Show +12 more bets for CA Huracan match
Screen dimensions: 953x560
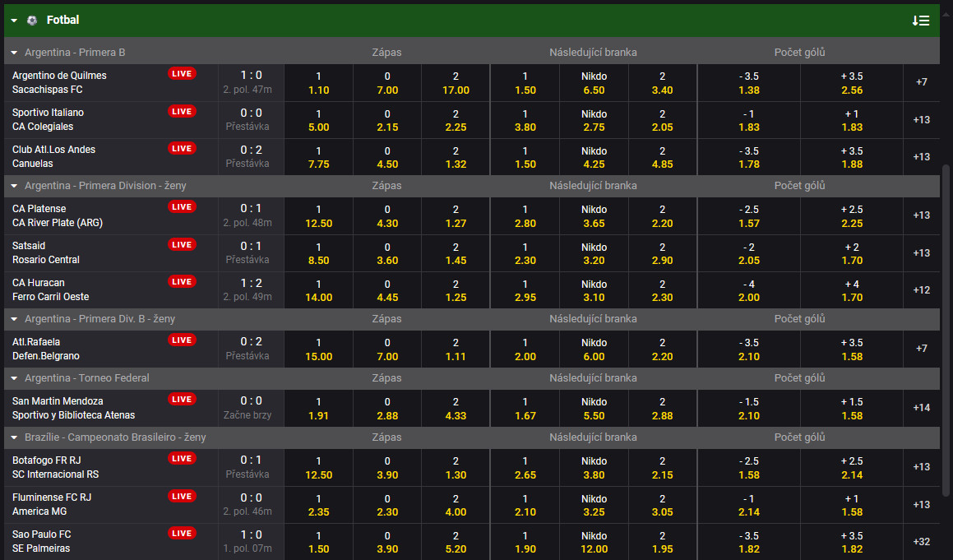click(922, 290)
